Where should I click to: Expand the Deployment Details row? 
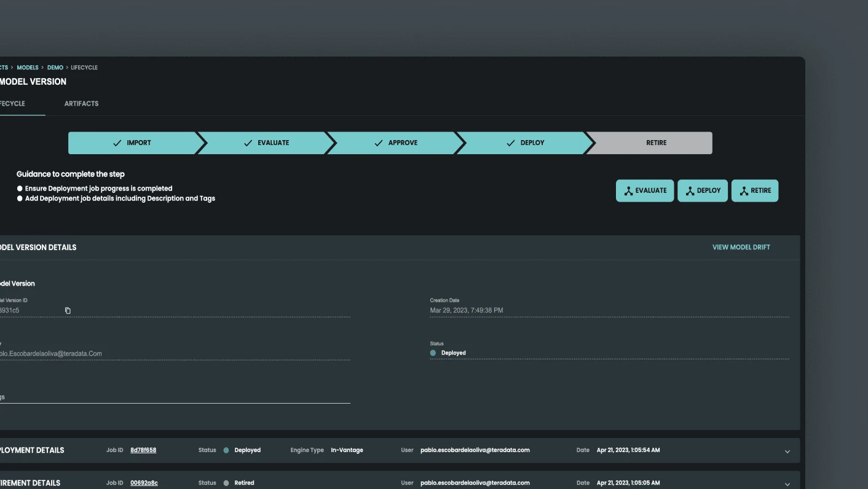(787, 452)
